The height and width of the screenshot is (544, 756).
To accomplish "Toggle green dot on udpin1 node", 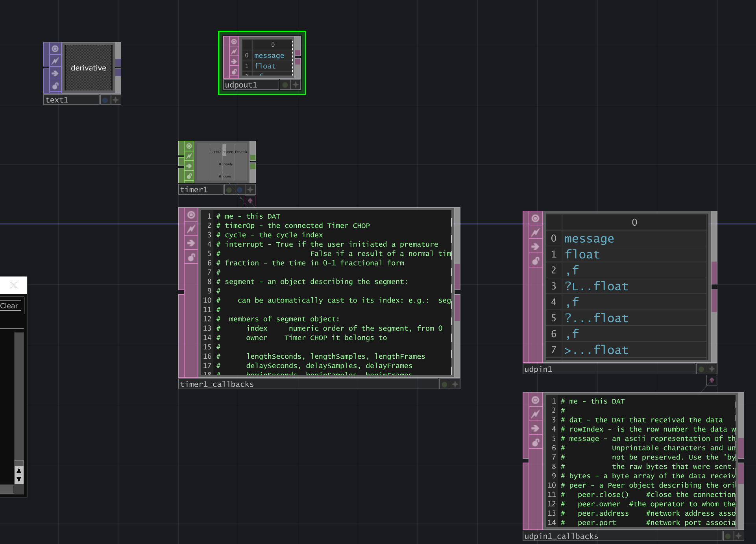I will (x=701, y=369).
